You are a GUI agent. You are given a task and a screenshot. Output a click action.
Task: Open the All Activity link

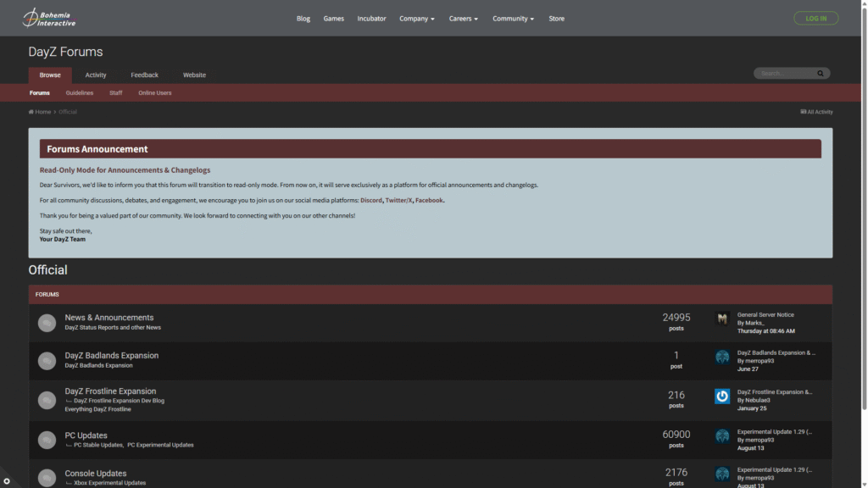point(816,112)
